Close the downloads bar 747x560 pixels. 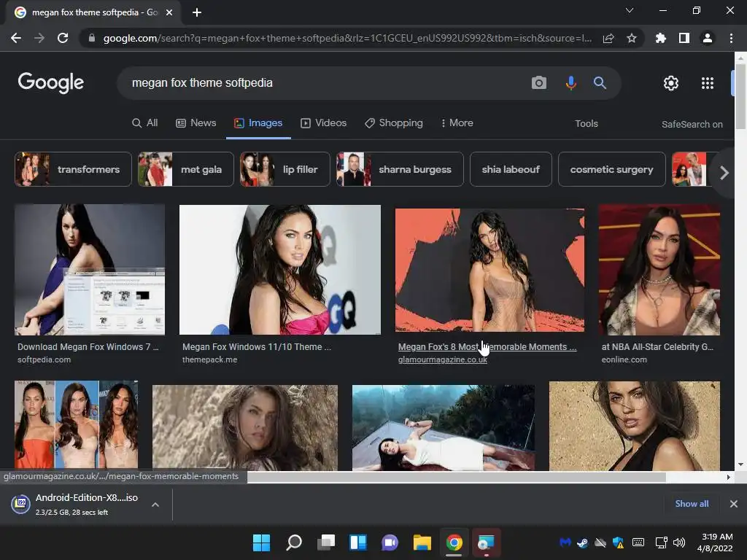point(734,503)
